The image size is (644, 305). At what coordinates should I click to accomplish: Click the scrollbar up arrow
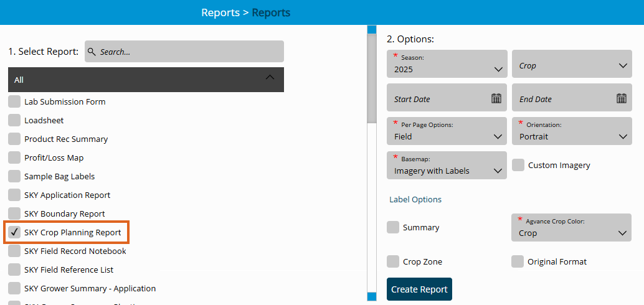pos(372,29)
